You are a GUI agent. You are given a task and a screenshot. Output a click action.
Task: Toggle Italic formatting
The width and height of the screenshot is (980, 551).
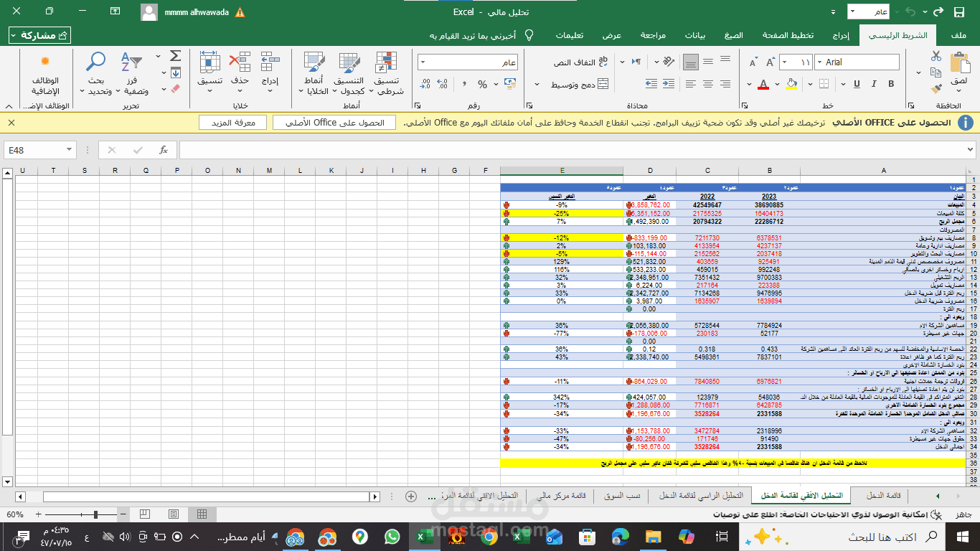click(x=874, y=83)
